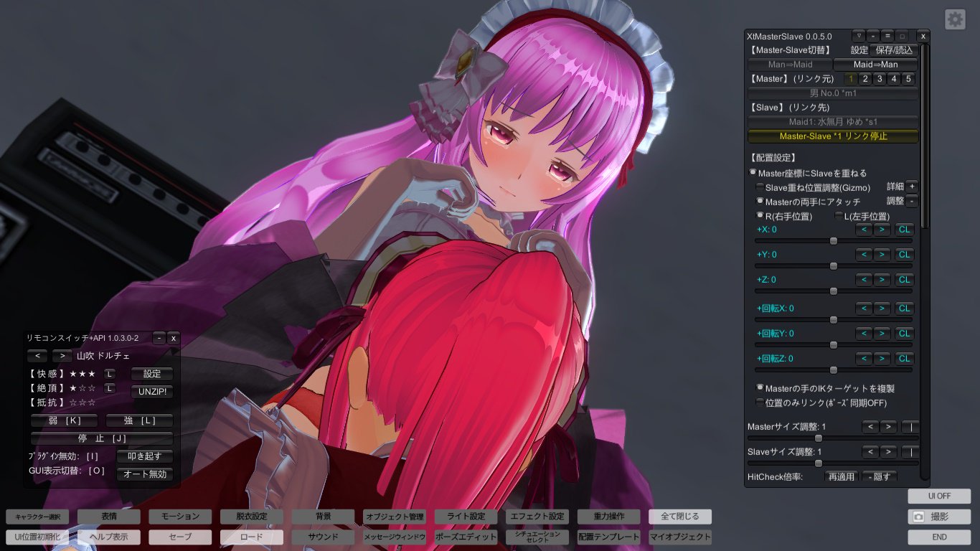
Task: Click the +X slider handle
Action: [834, 241]
